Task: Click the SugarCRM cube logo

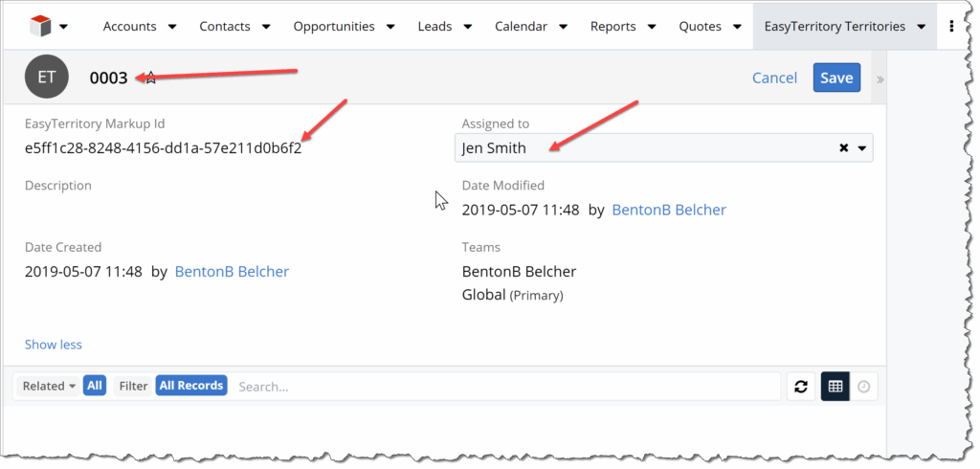Action: coord(37,26)
